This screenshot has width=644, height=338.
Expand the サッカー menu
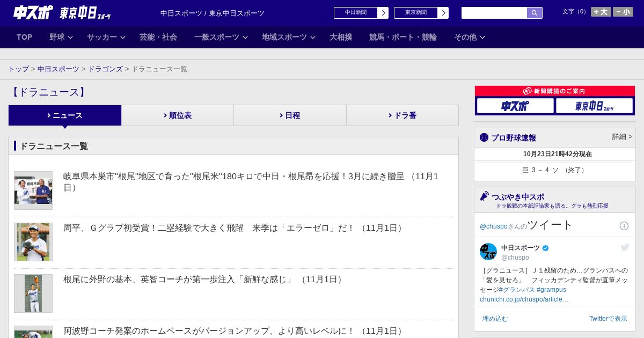pos(106,37)
